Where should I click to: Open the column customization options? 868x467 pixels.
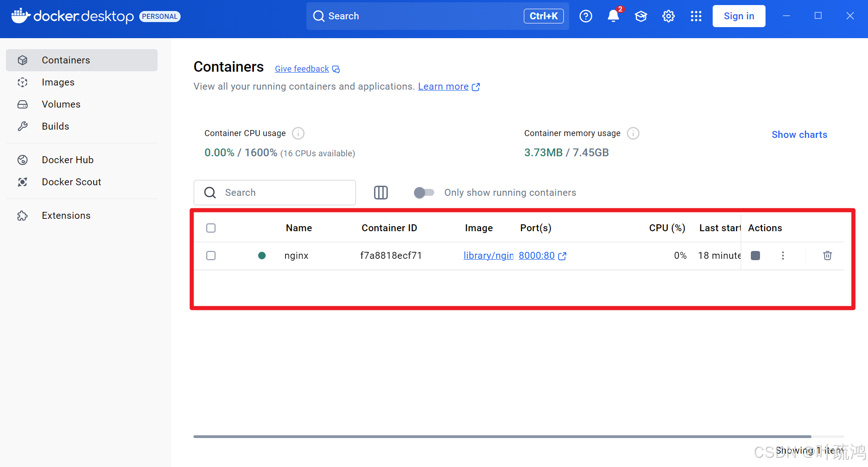click(x=380, y=193)
